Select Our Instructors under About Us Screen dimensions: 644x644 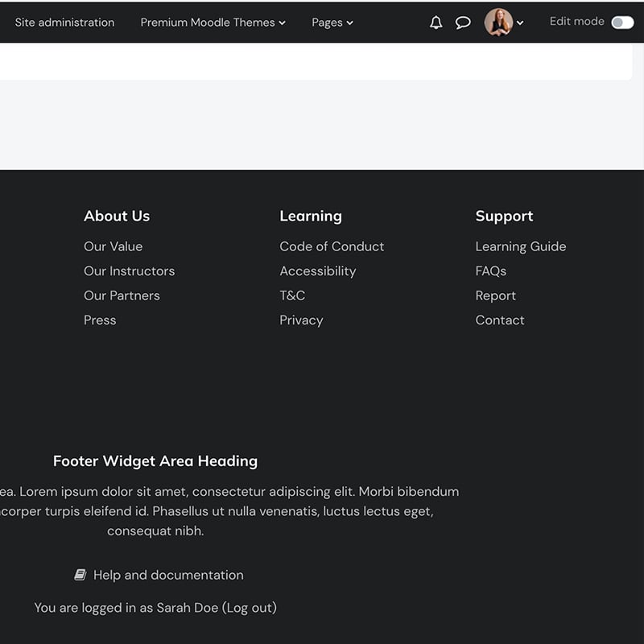coord(129,271)
